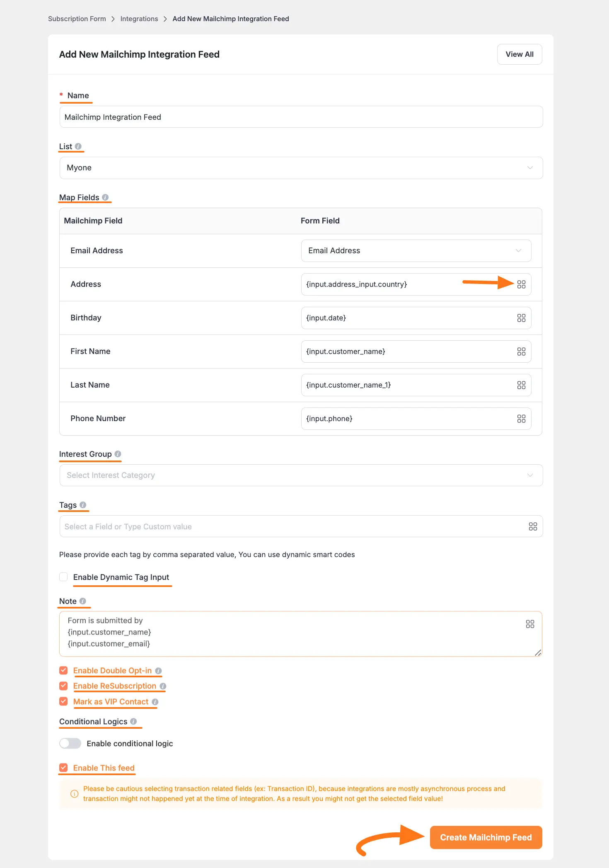Check Enable Dynamic Tag Input
This screenshot has width=609, height=868.
pos(63,577)
